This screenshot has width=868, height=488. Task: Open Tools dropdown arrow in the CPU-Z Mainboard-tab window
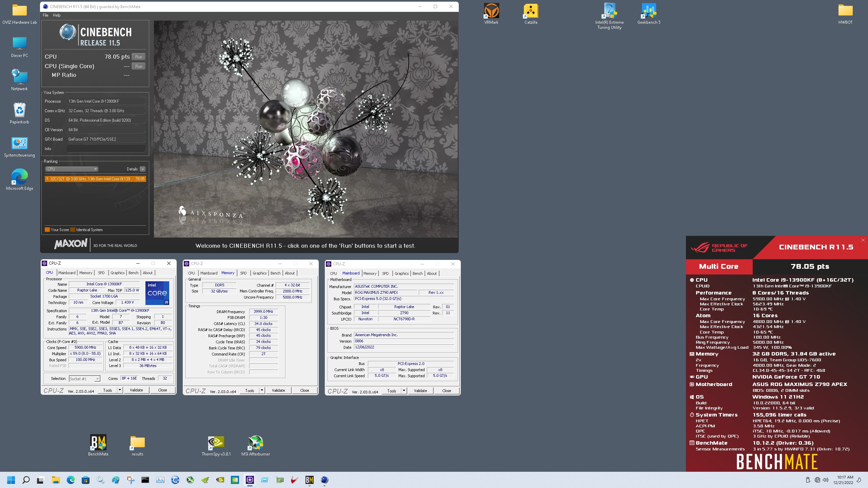[404, 391]
